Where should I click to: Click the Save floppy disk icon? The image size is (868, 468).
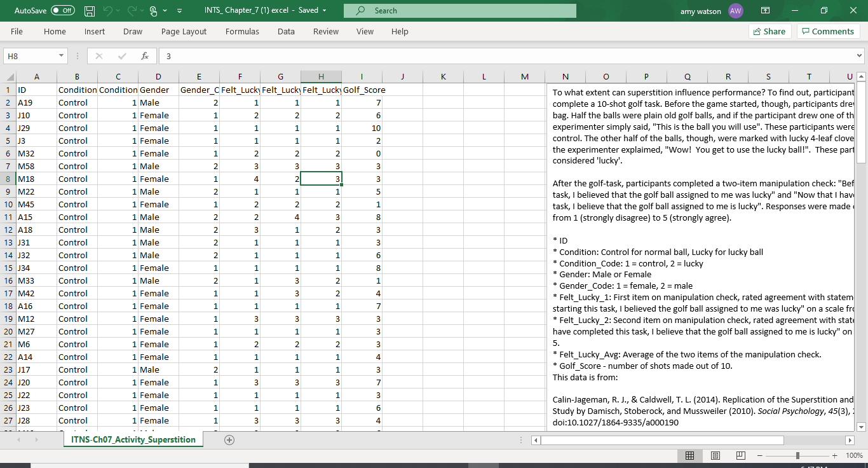click(90, 11)
